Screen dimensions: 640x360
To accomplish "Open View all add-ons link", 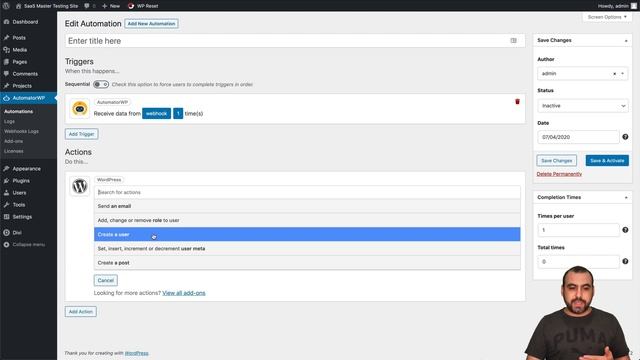I will 184,293.
